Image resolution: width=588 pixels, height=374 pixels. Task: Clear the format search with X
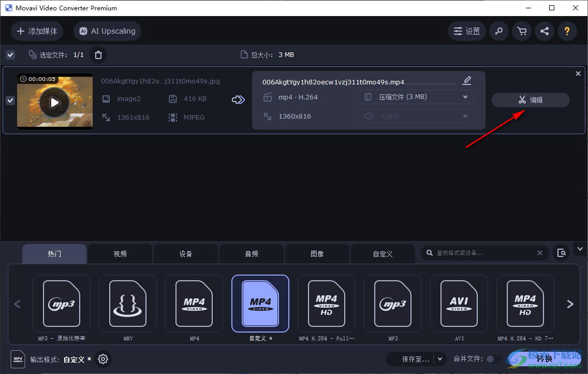(540, 253)
